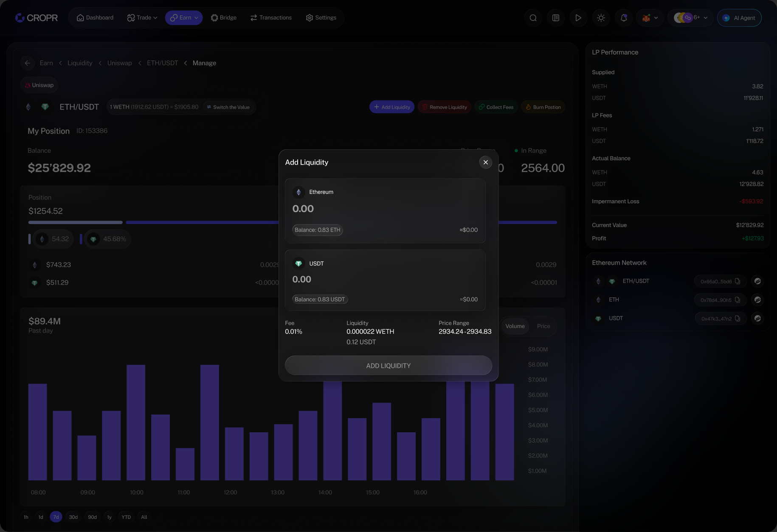This screenshot has height=532, width=777.
Task: Click the ADD LIQUIDITY submit button
Action: point(388,366)
